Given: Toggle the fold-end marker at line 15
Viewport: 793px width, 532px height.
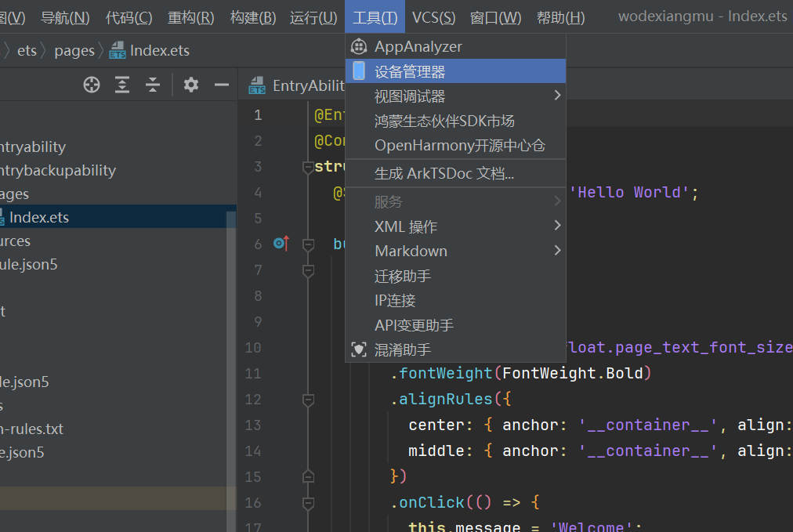Looking at the screenshot, I should pyautogui.click(x=307, y=476).
